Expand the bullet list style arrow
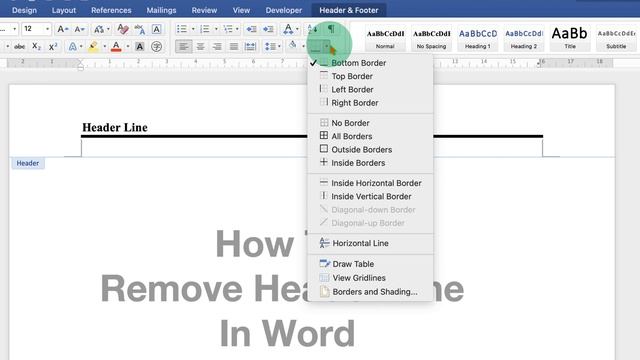The height and width of the screenshot is (360, 640). [193, 29]
